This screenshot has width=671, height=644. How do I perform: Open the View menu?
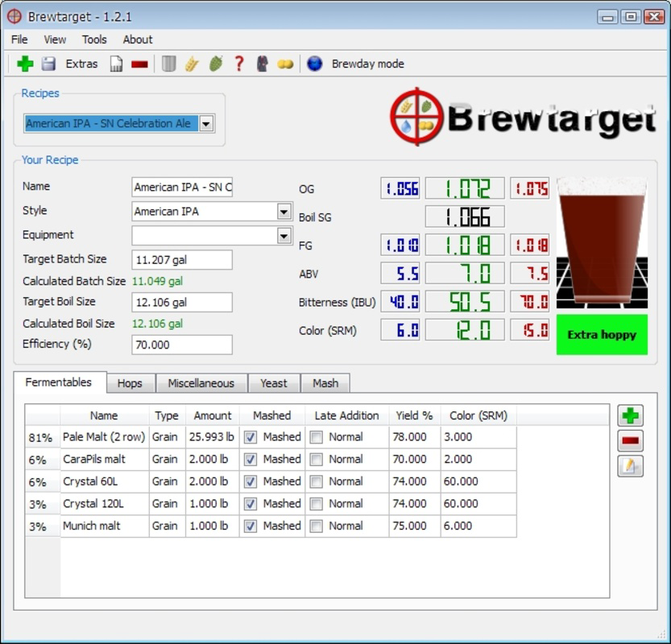(x=55, y=39)
